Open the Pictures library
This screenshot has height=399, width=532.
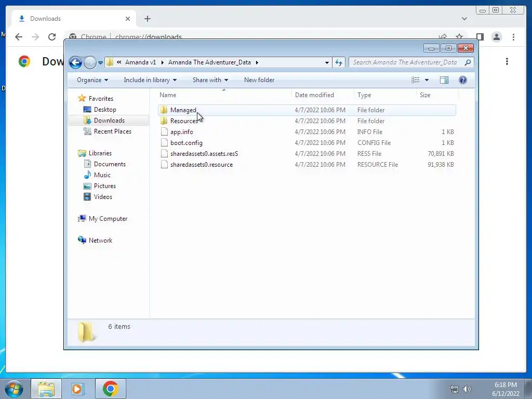(104, 186)
